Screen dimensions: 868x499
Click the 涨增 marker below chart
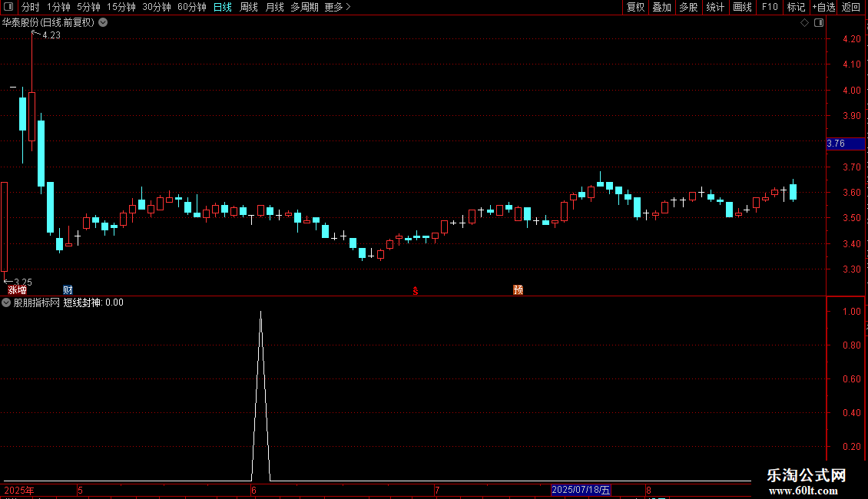[17, 290]
